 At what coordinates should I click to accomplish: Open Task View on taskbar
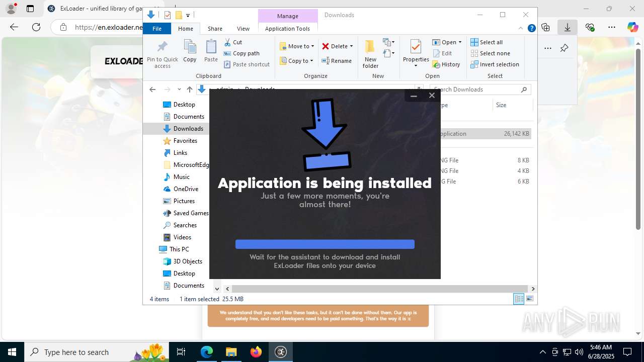181,352
